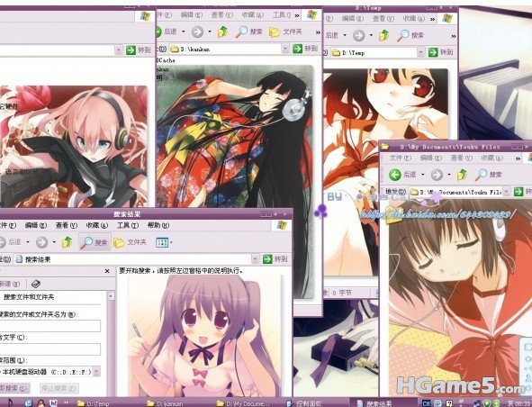Open address dropdown of D:\kankan address bar

click(285, 49)
